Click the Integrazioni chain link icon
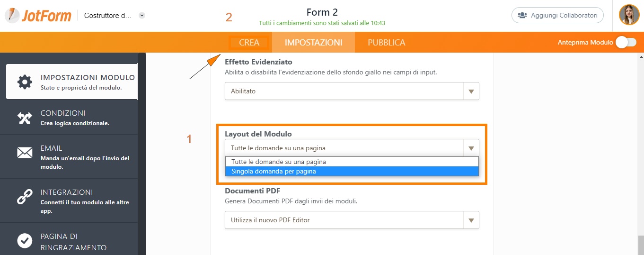644x255 pixels. (x=25, y=197)
